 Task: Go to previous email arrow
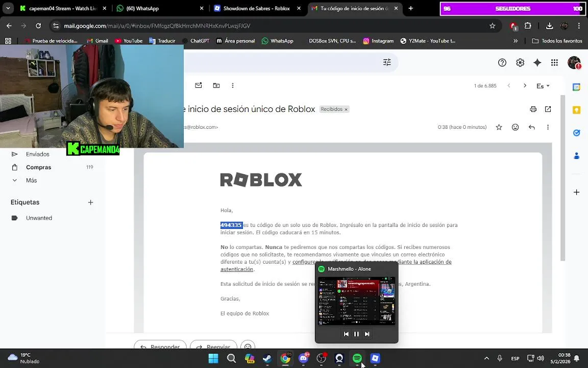click(509, 86)
